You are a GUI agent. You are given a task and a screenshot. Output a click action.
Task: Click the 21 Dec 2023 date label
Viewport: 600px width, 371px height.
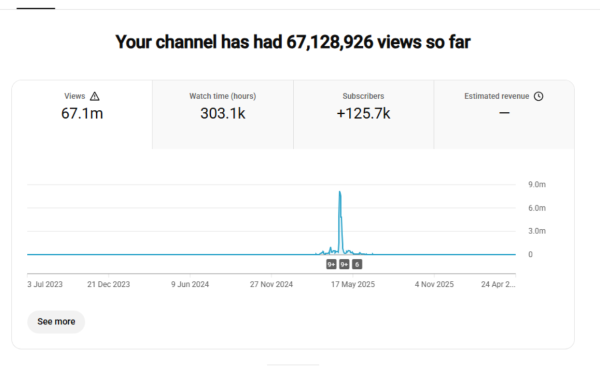point(109,284)
